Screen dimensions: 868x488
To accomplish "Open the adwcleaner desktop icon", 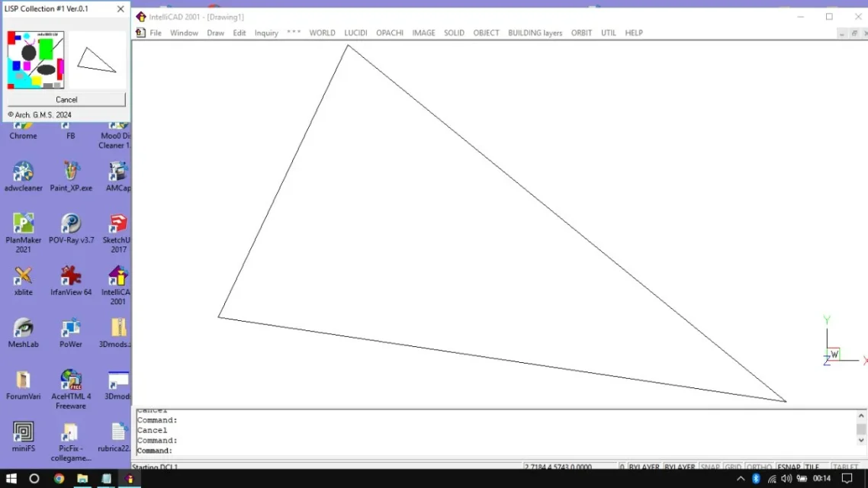I will (23, 176).
